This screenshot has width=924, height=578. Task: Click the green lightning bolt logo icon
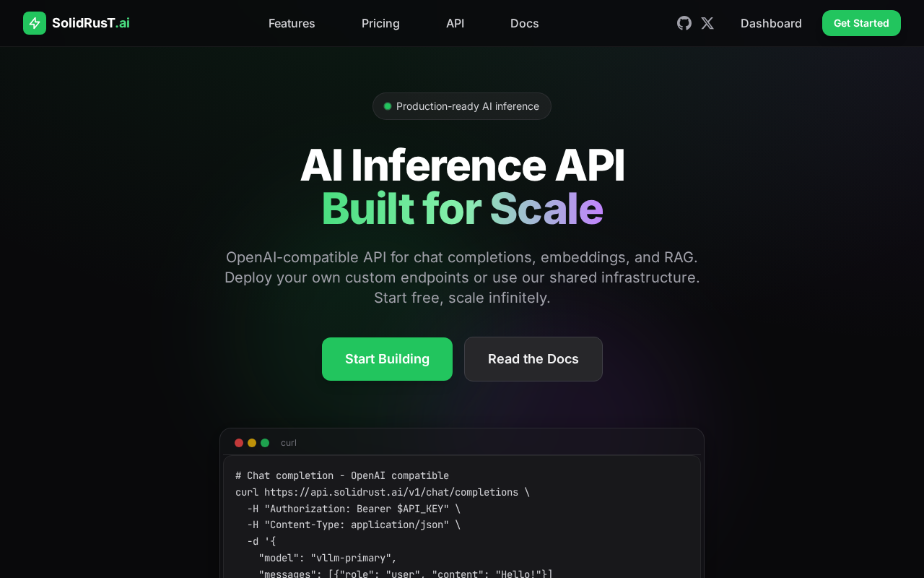35,23
